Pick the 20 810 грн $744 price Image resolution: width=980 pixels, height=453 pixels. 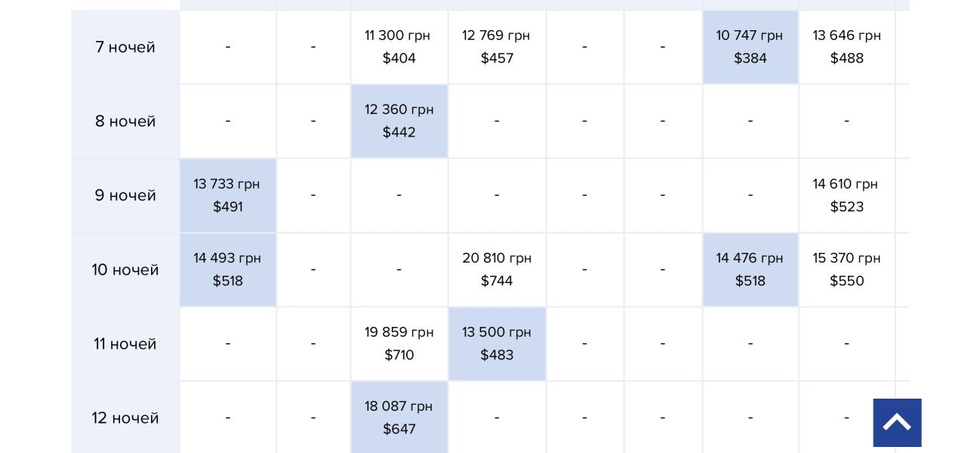click(497, 270)
